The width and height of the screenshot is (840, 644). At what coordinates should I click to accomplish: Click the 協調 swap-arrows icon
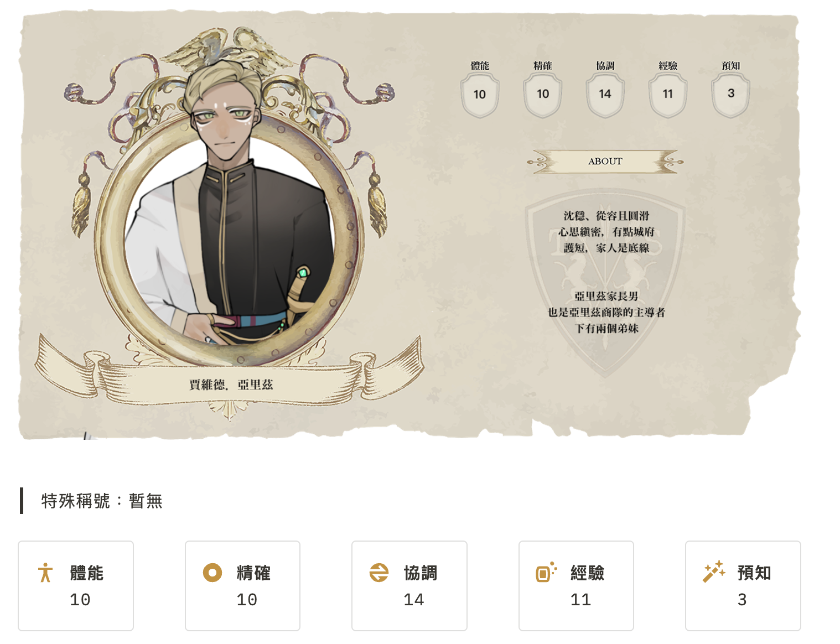pyautogui.click(x=379, y=573)
